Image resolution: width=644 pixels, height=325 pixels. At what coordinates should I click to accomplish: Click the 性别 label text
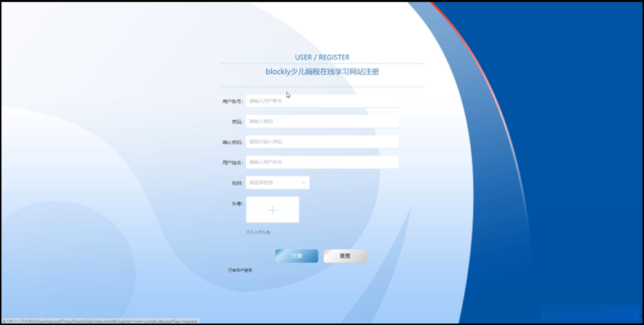coord(237,183)
